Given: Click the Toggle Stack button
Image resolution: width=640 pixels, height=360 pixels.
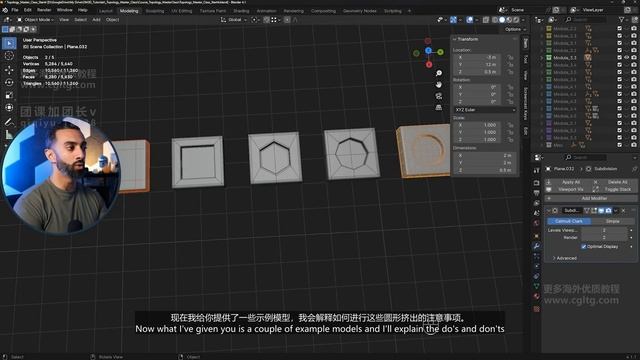Looking at the screenshot, I should point(613,189).
